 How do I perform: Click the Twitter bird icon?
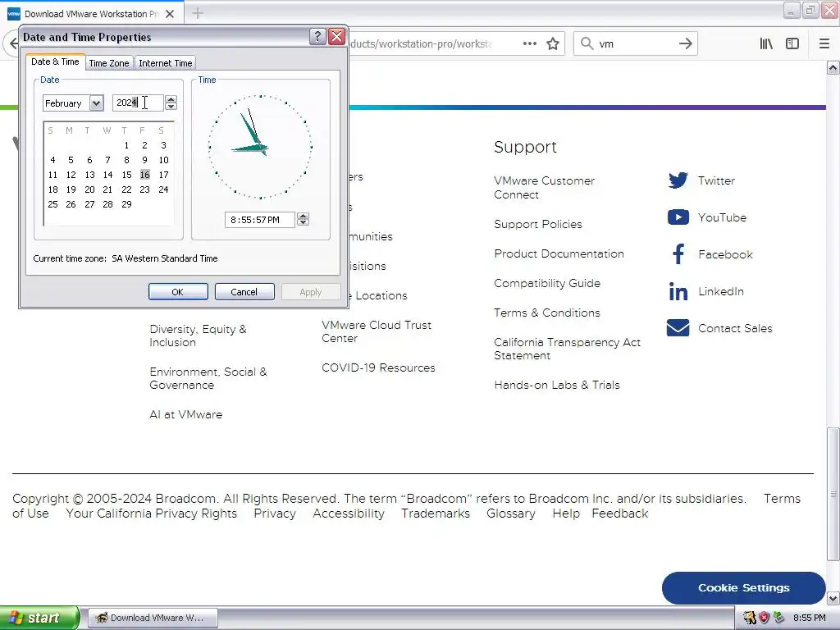678,180
